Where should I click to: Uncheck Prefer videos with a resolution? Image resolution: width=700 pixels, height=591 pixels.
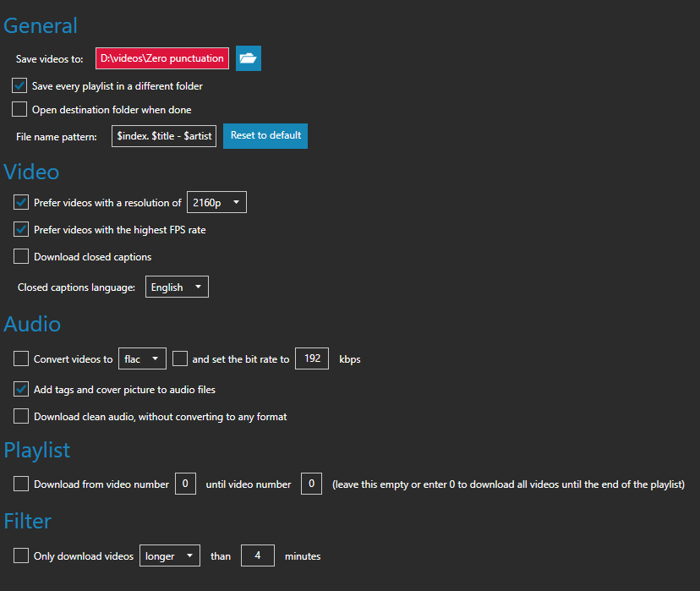[x=21, y=202]
